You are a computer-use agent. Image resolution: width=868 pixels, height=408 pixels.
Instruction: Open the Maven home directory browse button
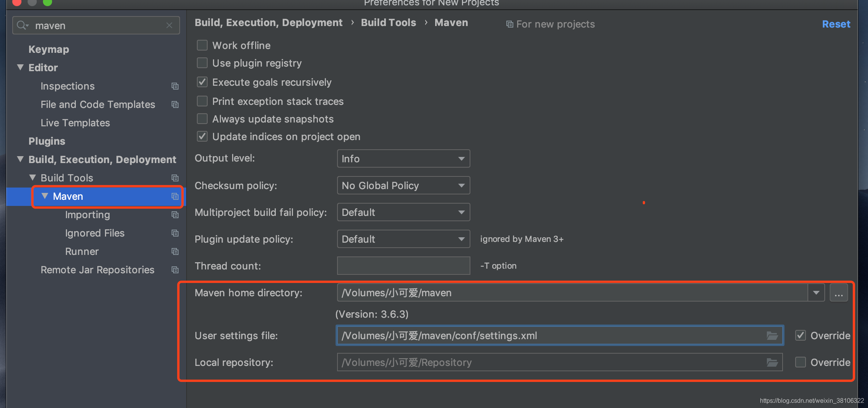pyautogui.click(x=839, y=293)
